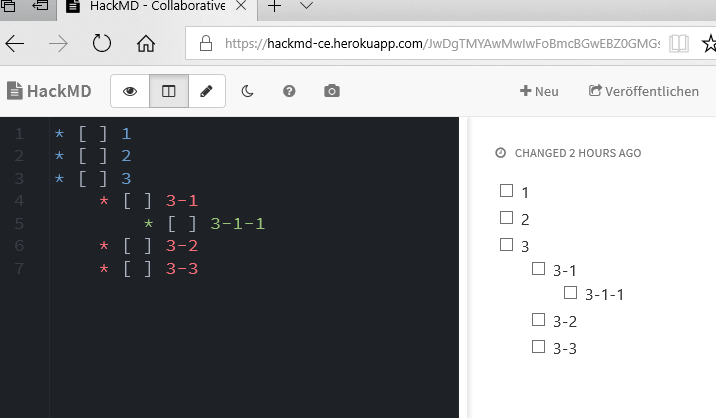
Task: Select the split both-panes view mode
Action: tap(168, 91)
